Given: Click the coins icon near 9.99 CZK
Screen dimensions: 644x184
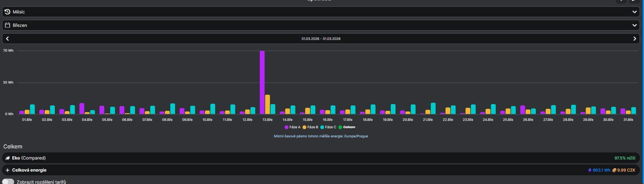Looking at the screenshot, I should click(x=614, y=170).
